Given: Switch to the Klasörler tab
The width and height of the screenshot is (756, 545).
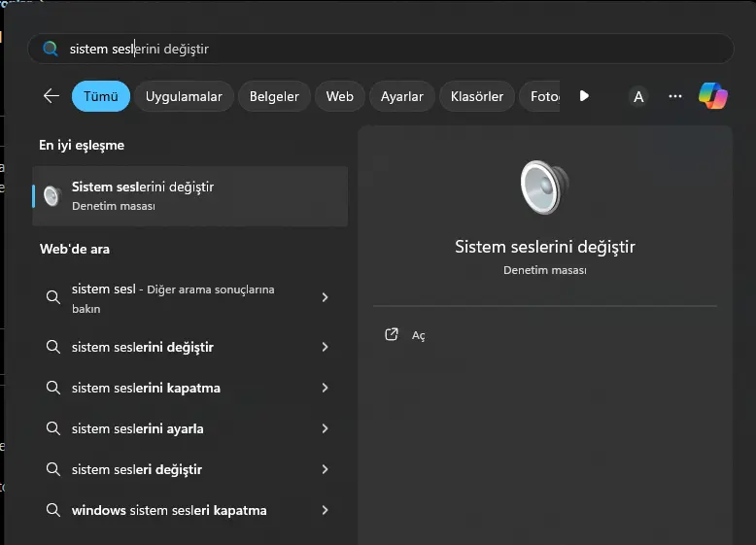Looking at the screenshot, I should pos(477,96).
